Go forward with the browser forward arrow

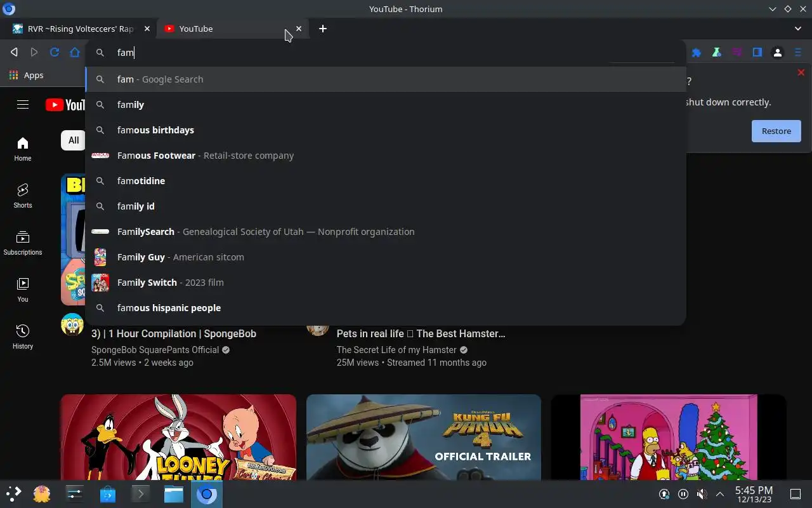click(x=34, y=52)
